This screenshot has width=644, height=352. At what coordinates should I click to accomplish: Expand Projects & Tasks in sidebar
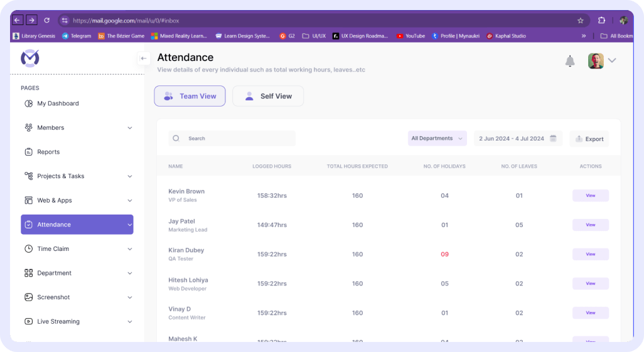[130, 176]
